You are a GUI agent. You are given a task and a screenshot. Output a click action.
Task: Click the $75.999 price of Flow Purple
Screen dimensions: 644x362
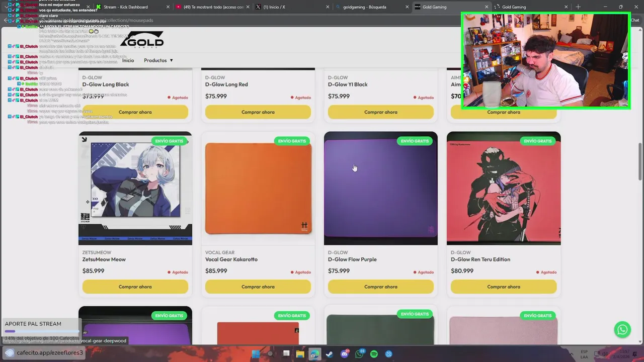click(339, 271)
